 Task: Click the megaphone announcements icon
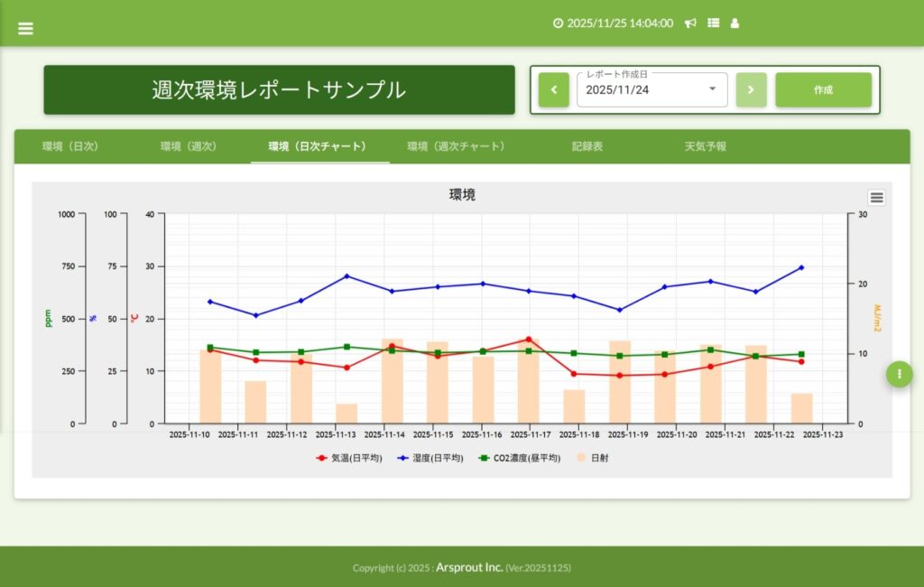[690, 23]
